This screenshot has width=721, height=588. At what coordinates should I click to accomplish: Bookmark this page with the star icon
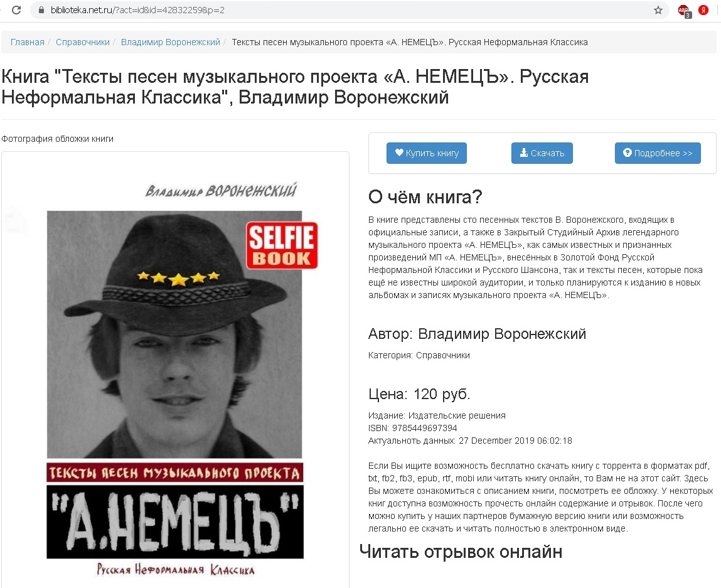point(658,9)
